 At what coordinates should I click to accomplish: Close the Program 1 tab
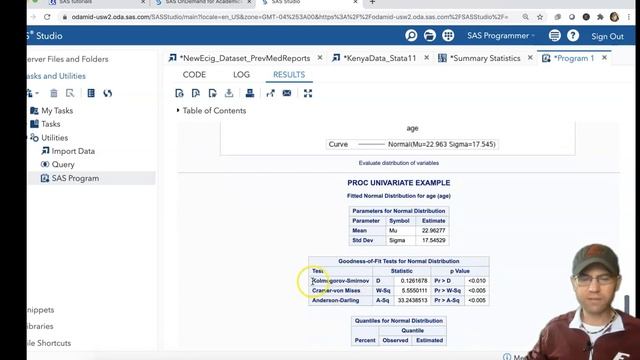pyautogui.click(x=604, y=58)
